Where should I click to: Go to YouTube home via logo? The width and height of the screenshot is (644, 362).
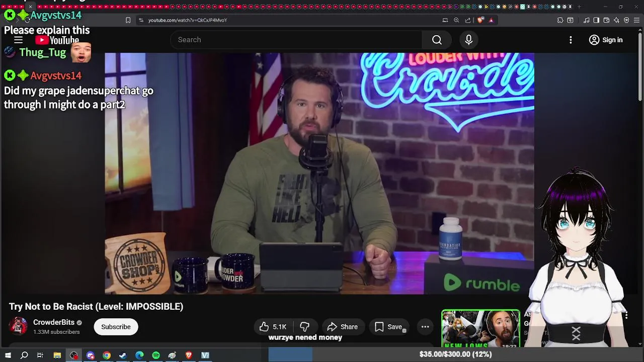[x=57, y=40]
